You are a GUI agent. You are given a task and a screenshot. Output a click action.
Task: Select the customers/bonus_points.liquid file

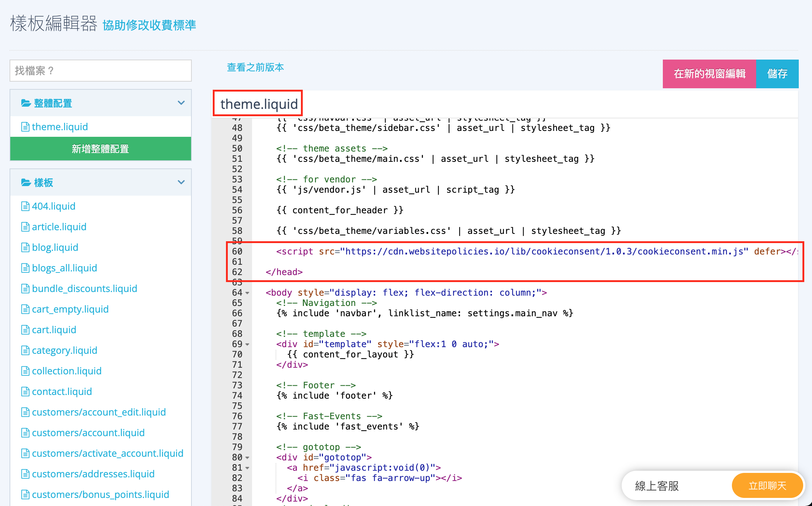click(x=101, y=494)
